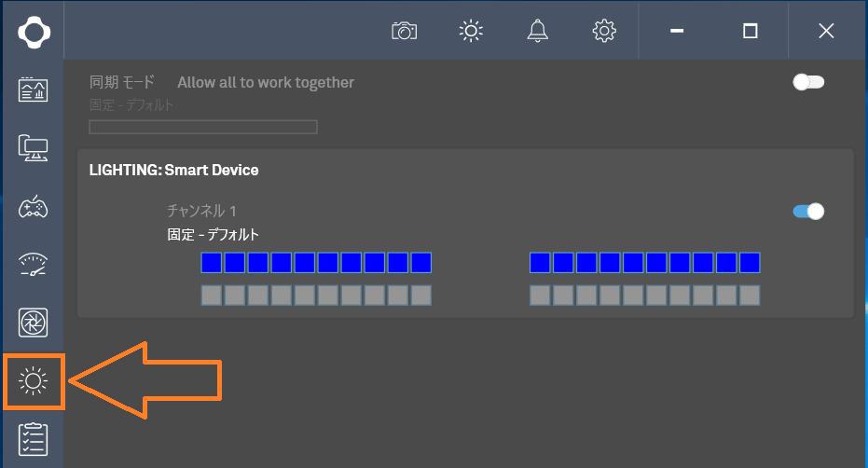The height and width of the screenshot is (468, 868).
Task: Open the 固定 - デフォルト lighting mode selector
Action: point(214,235)
